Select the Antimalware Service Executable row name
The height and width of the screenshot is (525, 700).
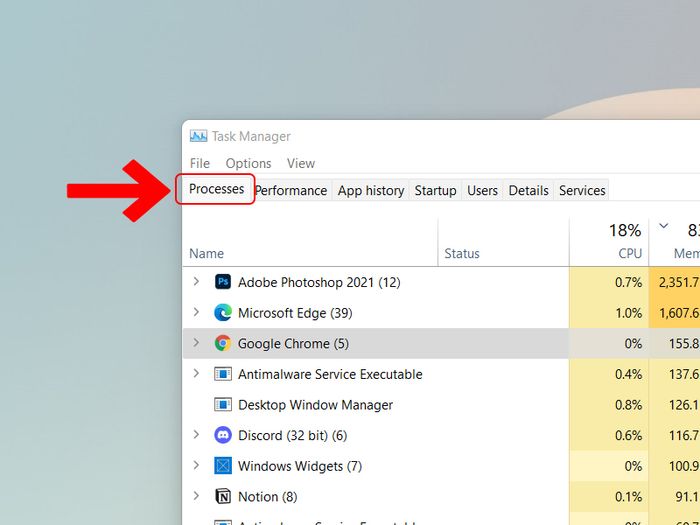click(x=330, y=374)
